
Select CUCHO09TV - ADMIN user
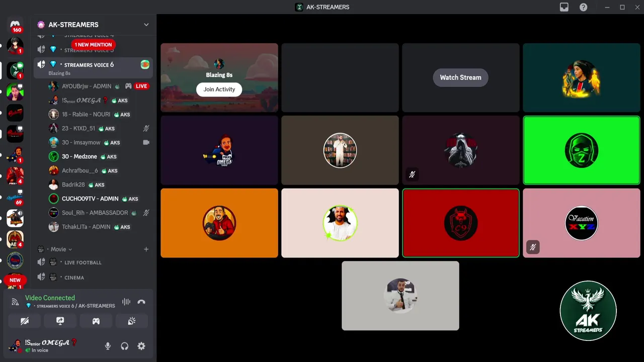pos(99,199)
